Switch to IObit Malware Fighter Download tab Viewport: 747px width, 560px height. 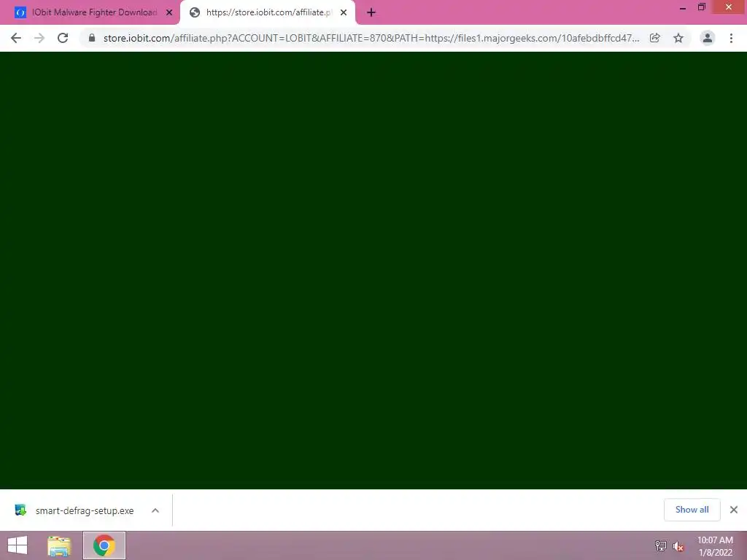tap(94, 12)
